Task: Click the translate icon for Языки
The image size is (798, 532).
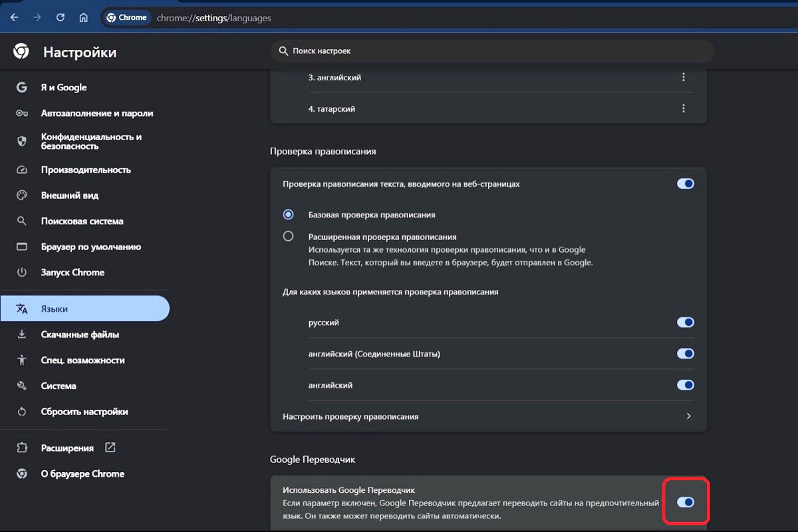Action: [x=22, y=309]
